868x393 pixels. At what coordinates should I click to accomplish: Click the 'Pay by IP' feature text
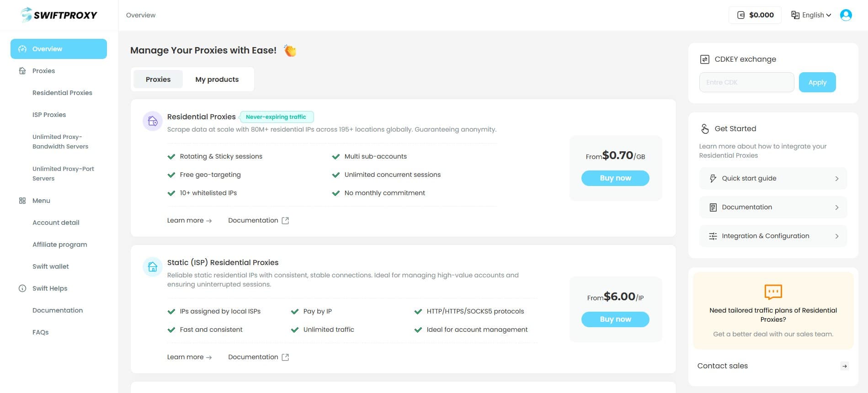(318, 311)
